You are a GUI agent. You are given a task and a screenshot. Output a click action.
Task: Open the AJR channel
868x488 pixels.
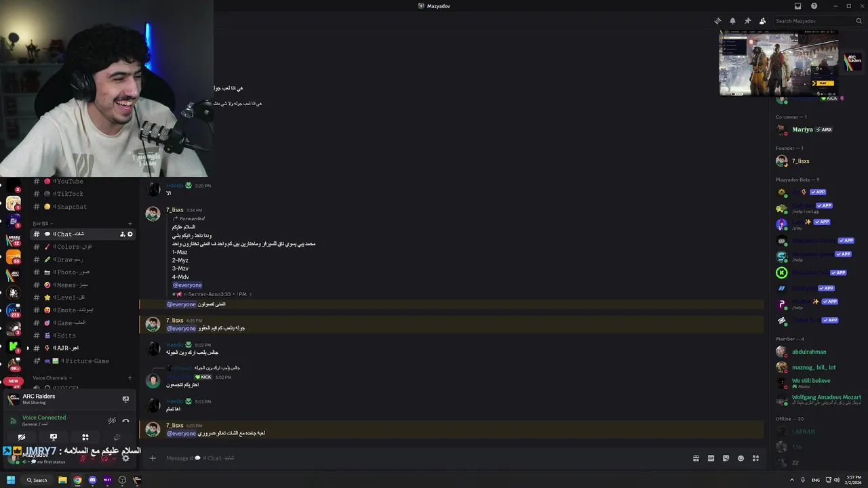pos(83,348)
